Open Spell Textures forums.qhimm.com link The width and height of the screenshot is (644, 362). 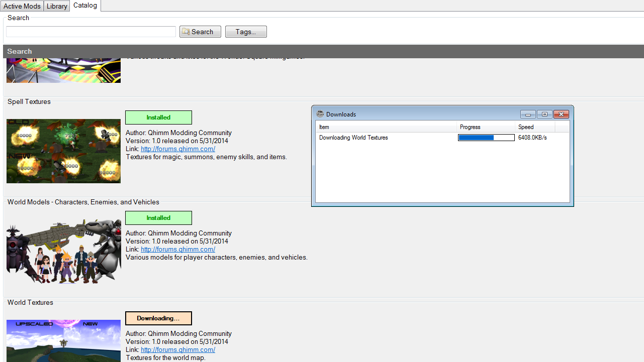tap(178, 149)
